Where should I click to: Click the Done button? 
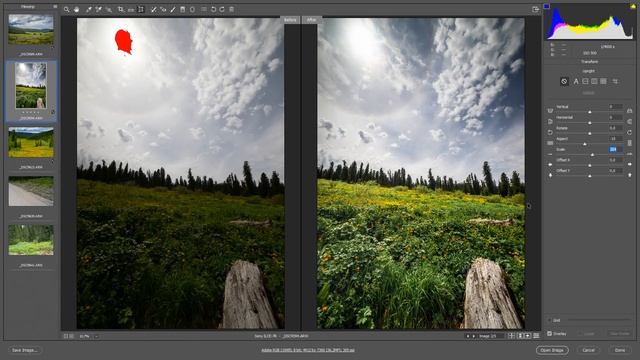(620, 350)
